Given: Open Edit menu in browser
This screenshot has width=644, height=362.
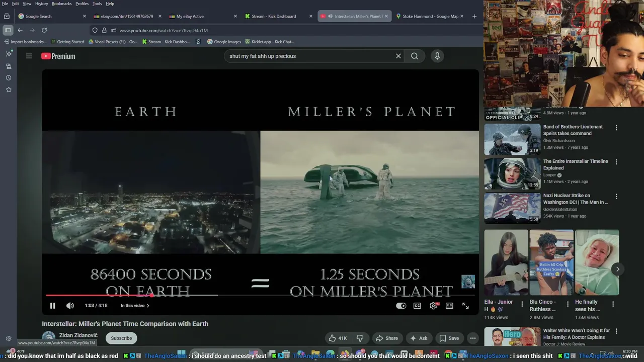Looking at the screenshot, I should pos(16,4).
